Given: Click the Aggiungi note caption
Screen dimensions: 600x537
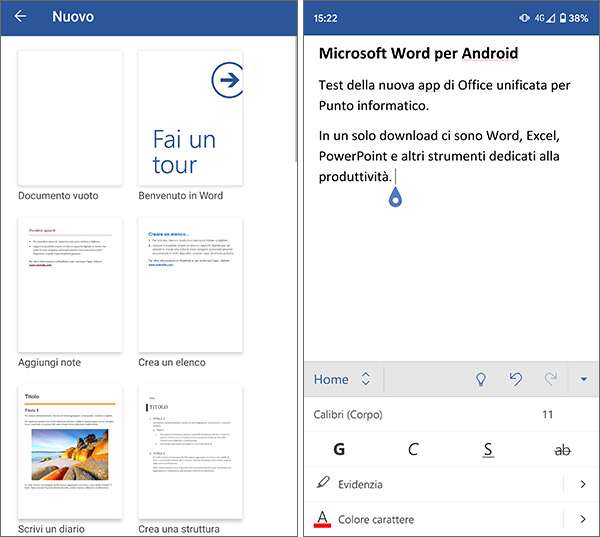Looking at the screenshot, I should click(x=49, y=362).
